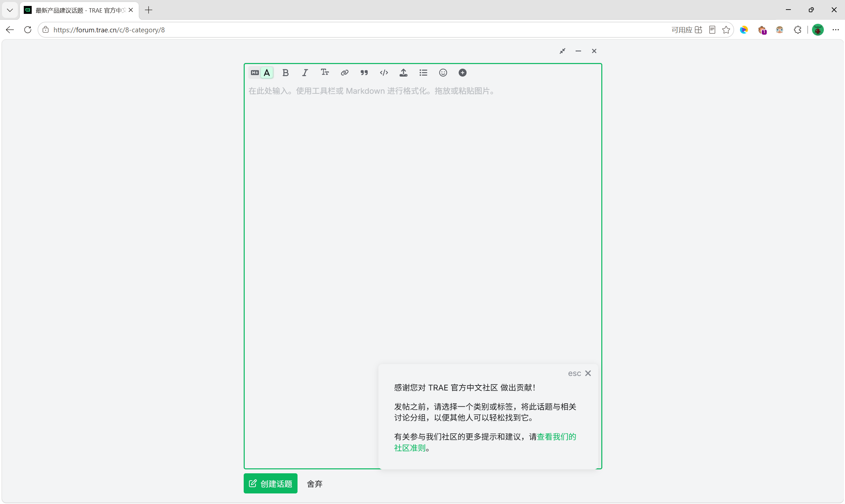The width and height of the screenshot is (845, 504).
Task: Open the Copilot colorful extension icon
Action: coord(744,30)
